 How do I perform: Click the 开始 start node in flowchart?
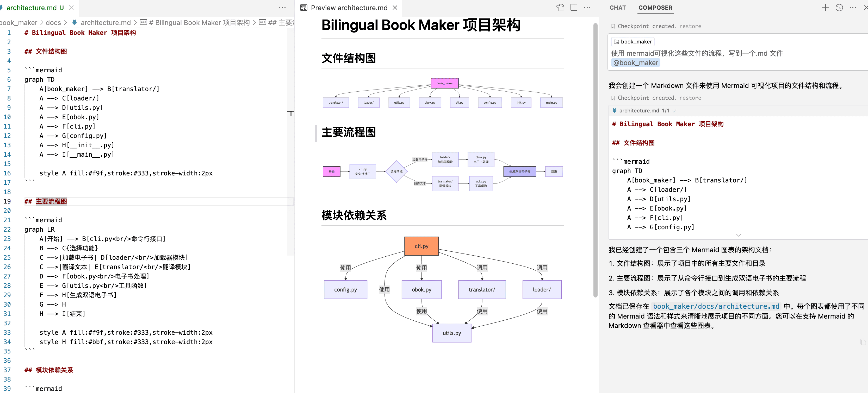point(331,172)
